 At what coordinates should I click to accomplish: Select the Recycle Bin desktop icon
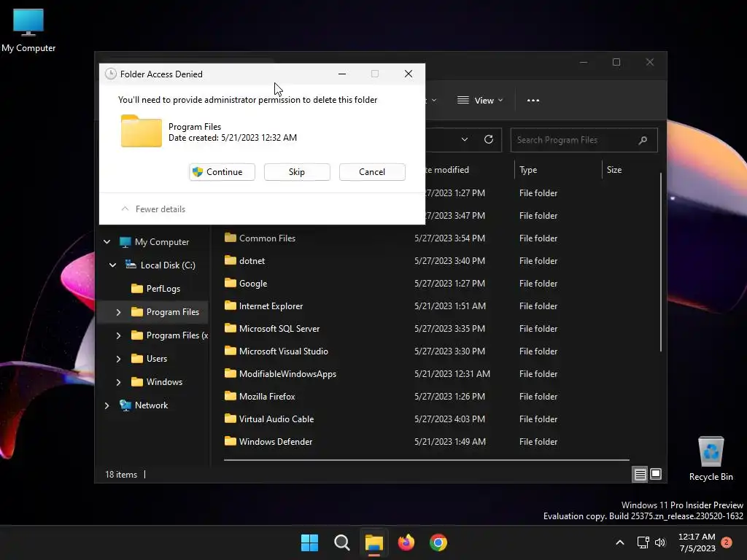pos(711,459)
